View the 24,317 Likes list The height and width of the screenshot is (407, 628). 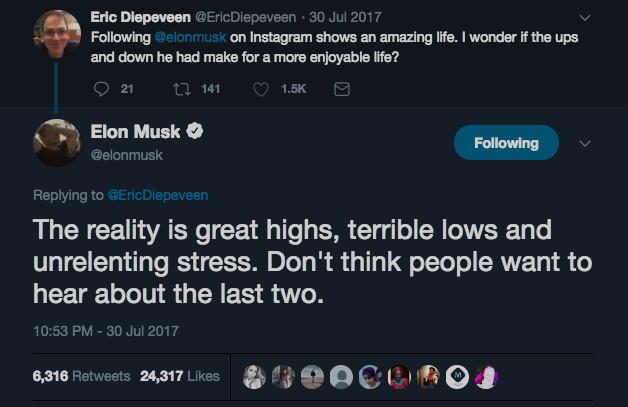pyautogui.click(x=180, y=376)
